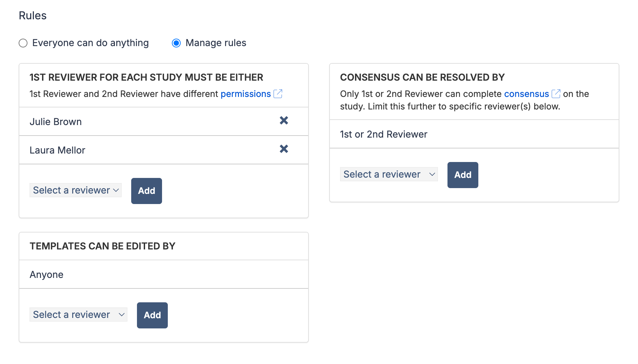
Task: Click the Rules section heading
Action: [33, 16]
